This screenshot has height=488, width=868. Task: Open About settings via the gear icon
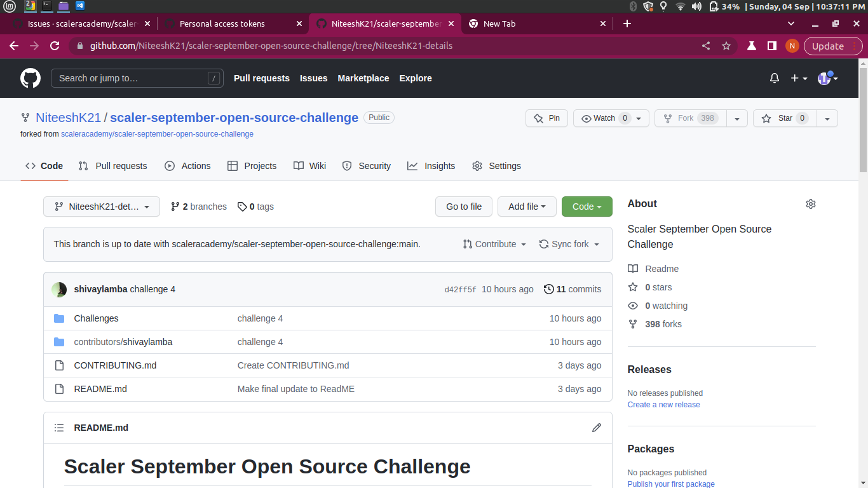point(810,203)
